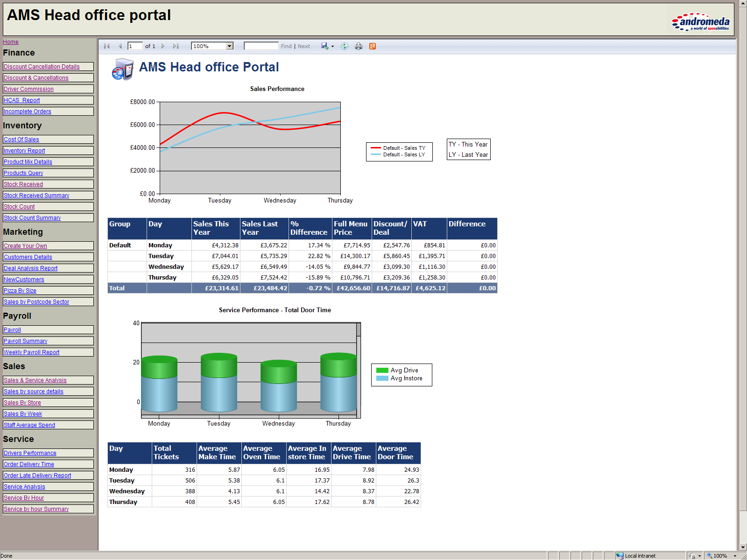
Task: Open the Inventory Report menu item
Action: pos(24,151)
